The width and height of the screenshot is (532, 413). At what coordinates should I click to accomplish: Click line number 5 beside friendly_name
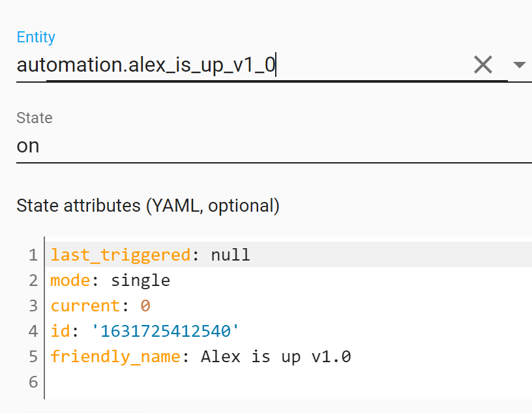pos(33,356)
